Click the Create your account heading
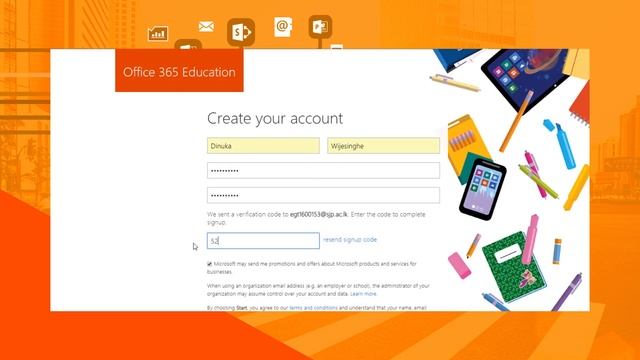The width and height of the screenshot is (640, 360). point(275,118)
